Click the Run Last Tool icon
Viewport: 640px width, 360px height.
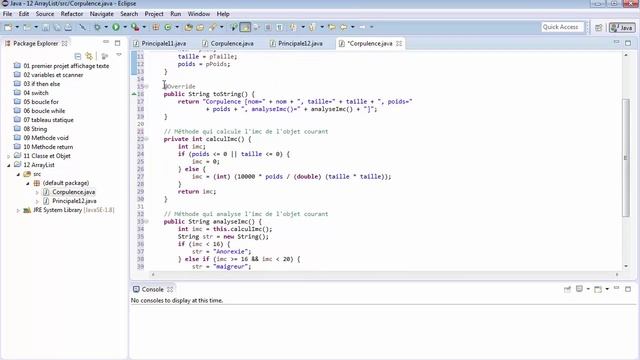point(135,27)
